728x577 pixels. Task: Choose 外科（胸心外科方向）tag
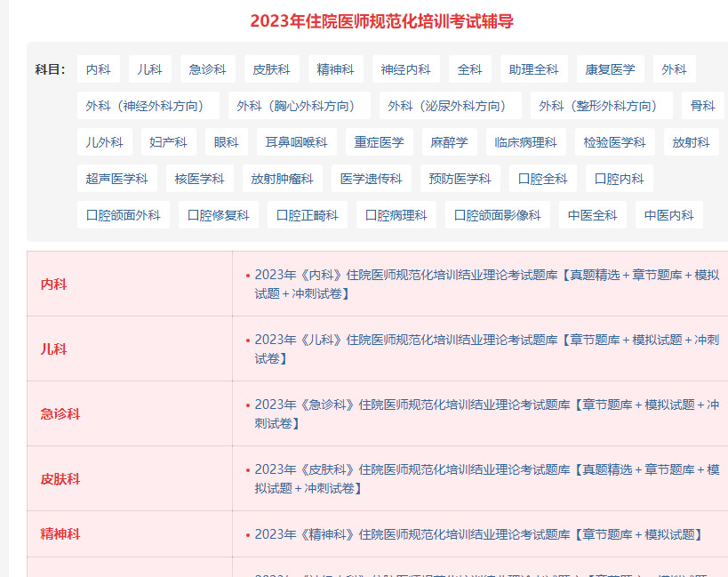(299, 106)
